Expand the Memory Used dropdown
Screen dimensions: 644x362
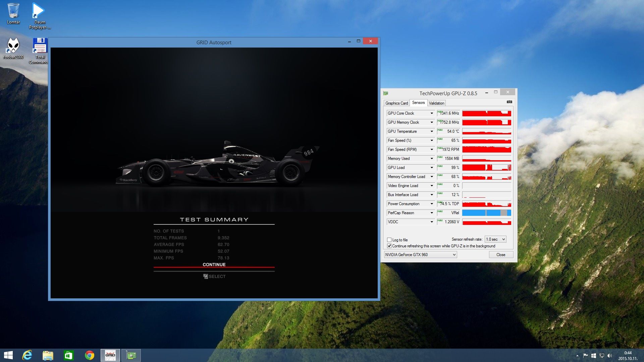(x=432, y=159)
